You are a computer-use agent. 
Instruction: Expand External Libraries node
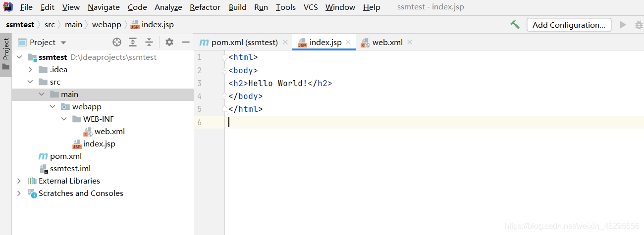click(x=19, y=181)
